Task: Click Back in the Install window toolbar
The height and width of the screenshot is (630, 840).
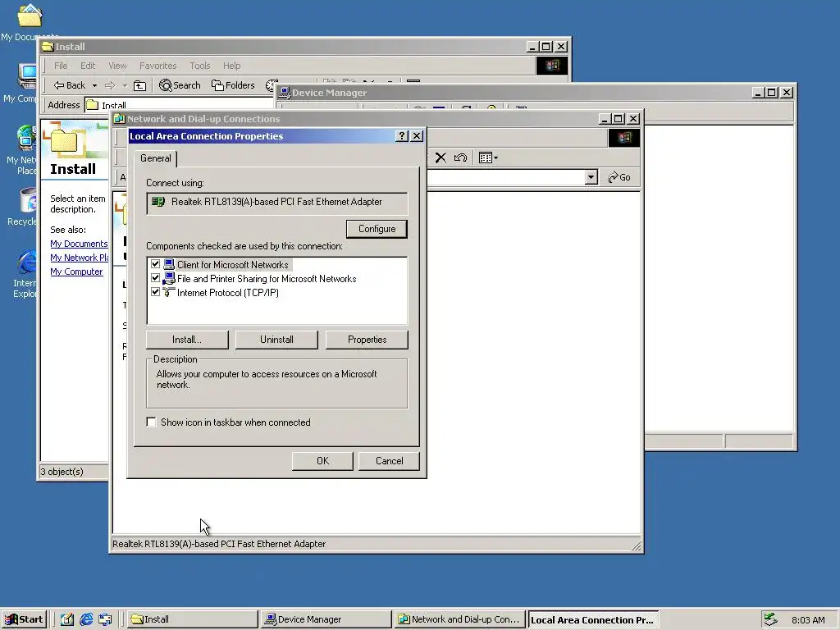Action: click(70, 85)
